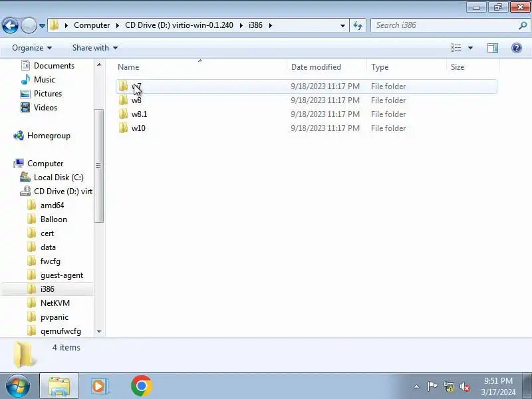532x399 pixels.
Task: Open Pictures library in navigation pane
Action: tap(47, 93)
